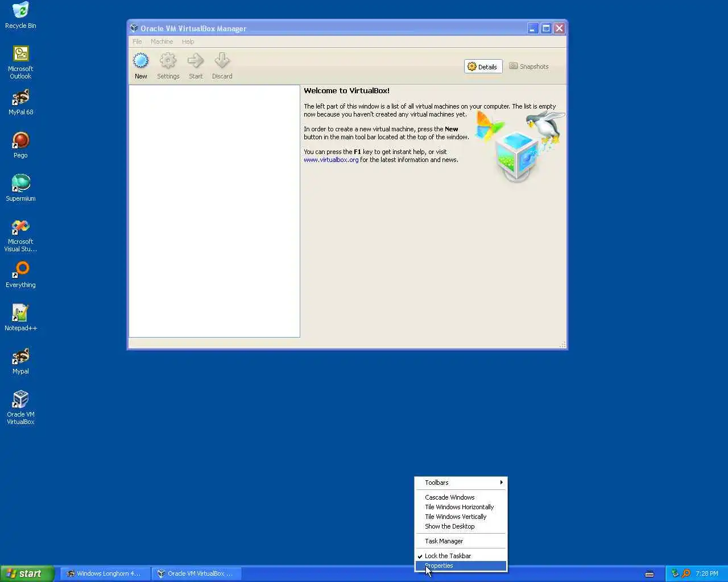Viewport: 728px width, 582px height.
Task: Toggle Lock the Taskbar option
Action: point(461,556)
